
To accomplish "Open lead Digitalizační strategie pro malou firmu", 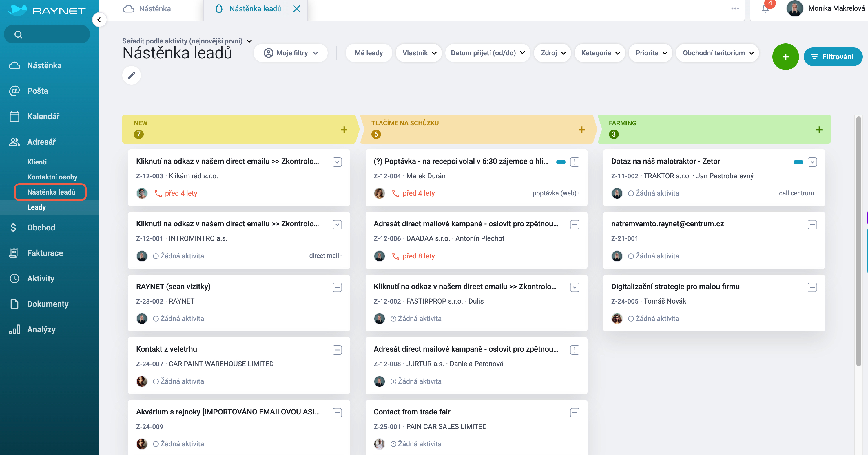I will (675, 286).
